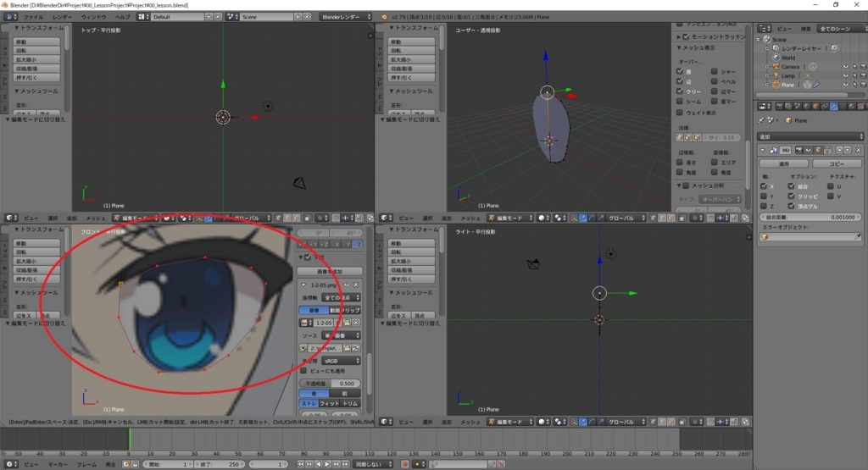Toggle the クリッピング option checkbox

point(792,196)
